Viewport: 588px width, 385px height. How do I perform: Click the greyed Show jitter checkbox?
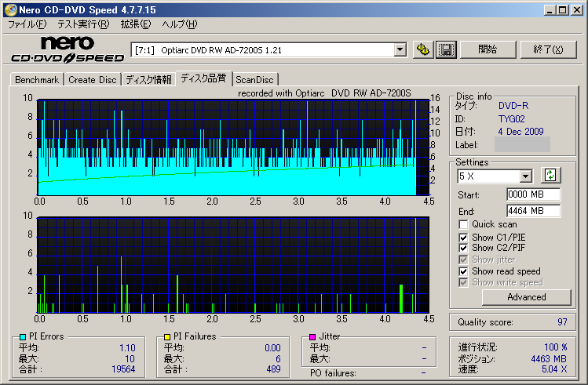click(463, 260)
